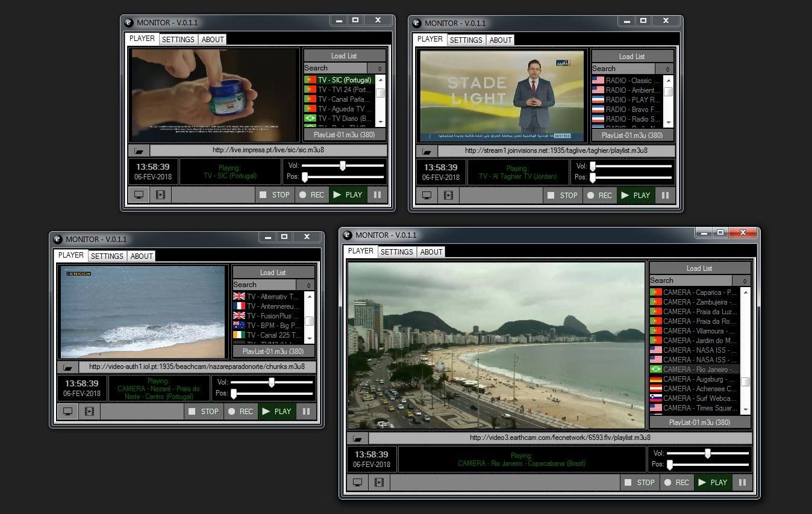
Task: Open the folder icon beside the SIC stream URL
Action: point(137,151)
